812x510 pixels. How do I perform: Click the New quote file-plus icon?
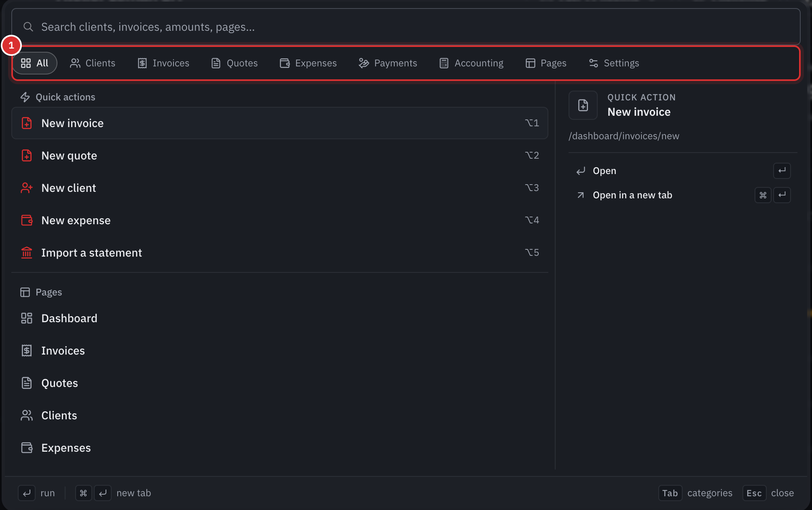click(27, 155)
